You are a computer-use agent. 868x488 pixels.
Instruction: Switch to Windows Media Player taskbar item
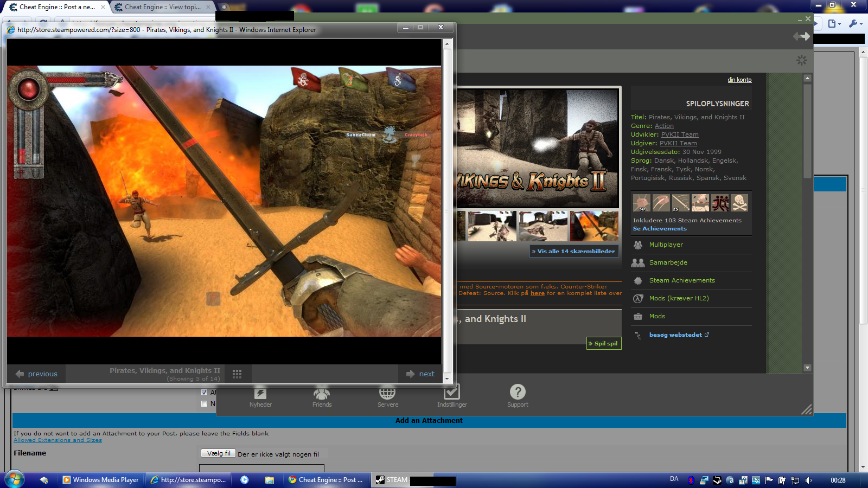click(x=100, y=480)
